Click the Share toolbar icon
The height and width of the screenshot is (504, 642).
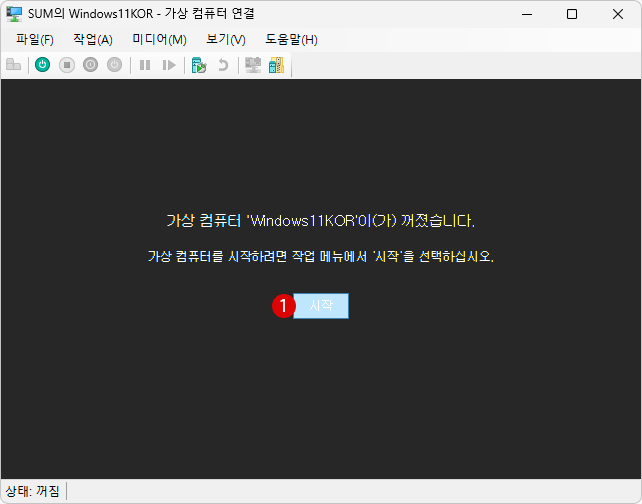coord(277,65)
